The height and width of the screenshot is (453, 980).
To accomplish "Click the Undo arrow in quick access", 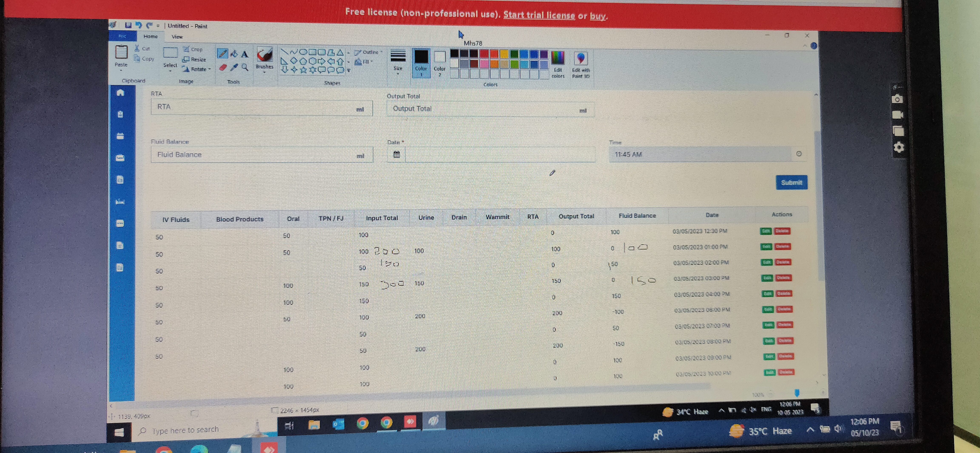I will click(x=138, y=26).
